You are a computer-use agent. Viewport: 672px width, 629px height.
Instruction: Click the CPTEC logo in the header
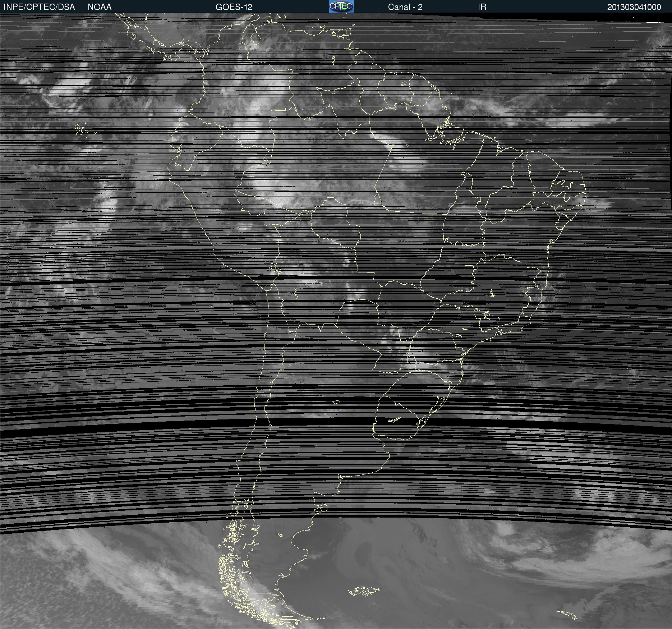tap(341, 6)
